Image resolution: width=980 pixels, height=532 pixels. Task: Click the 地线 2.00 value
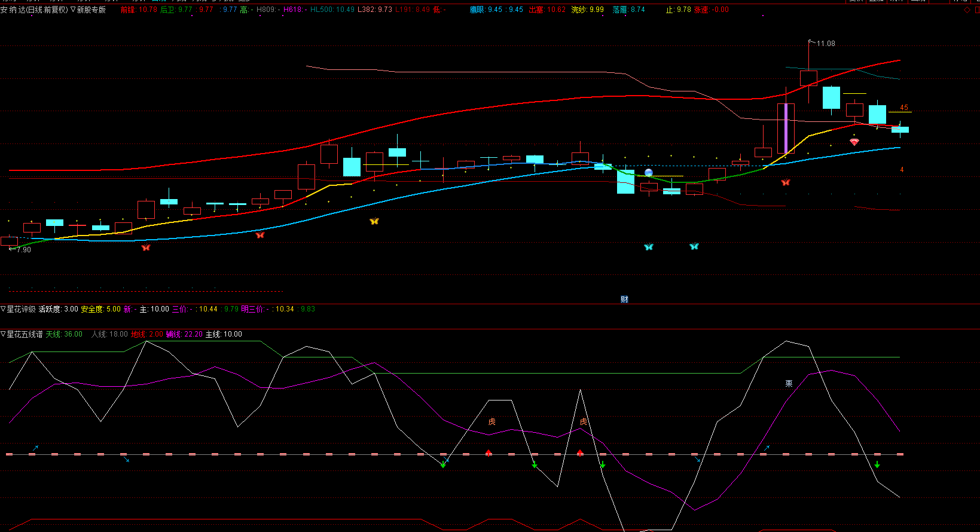tap(147, 334)
